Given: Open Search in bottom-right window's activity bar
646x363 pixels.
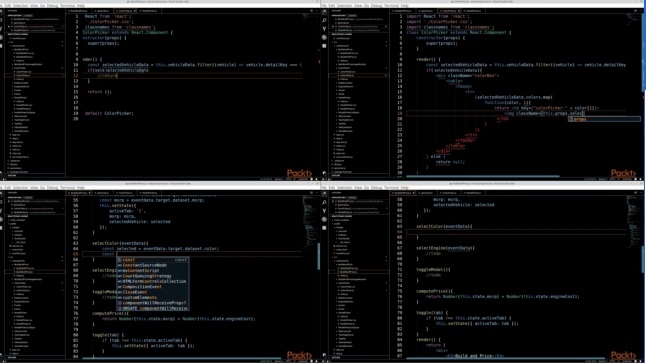Looking at the screenshot, I should coord(324,202).
